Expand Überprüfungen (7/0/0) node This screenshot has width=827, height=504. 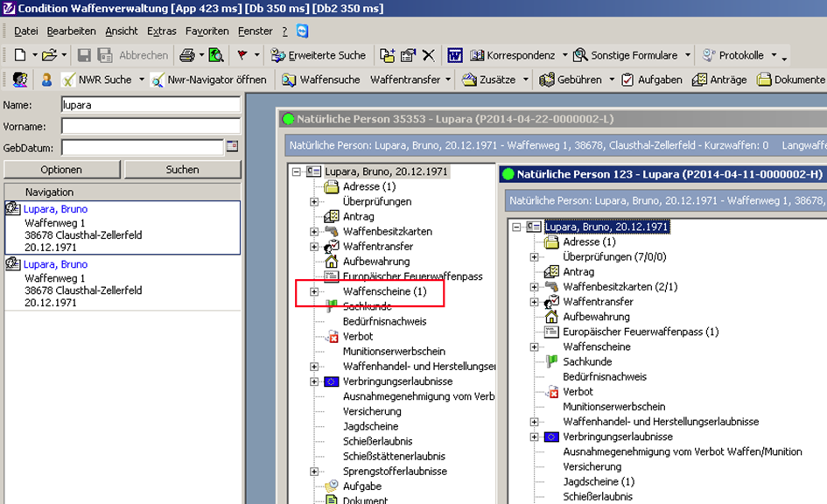pyautogui.click(x=534, y=257)
